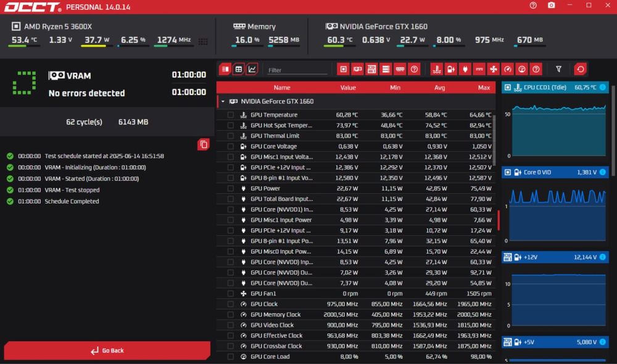Open info for CPU CCD1 (Tdie) graph
The width and height of the screenshot is (617, 364).
(602, 88)
